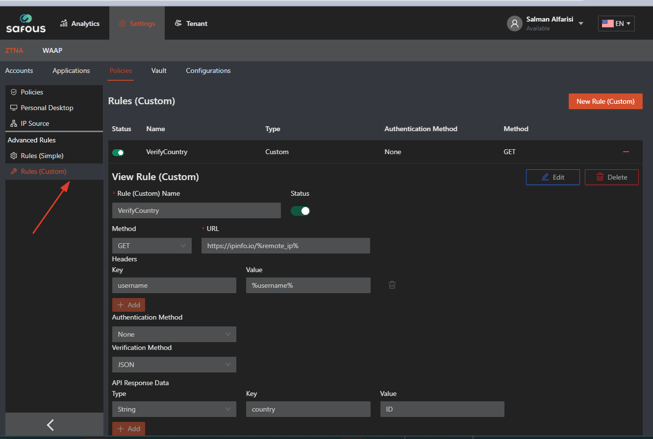Open Policies in the sidebar
Screen dimensions: 653x439
[32, 92]
